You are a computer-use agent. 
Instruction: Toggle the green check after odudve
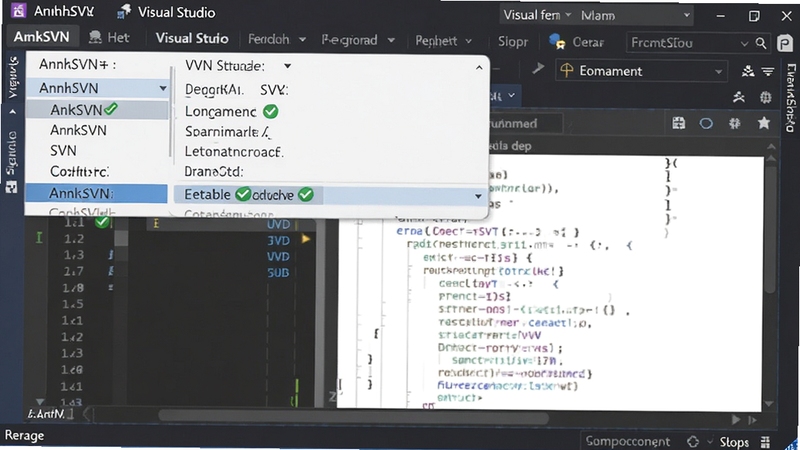pos(306,194)
